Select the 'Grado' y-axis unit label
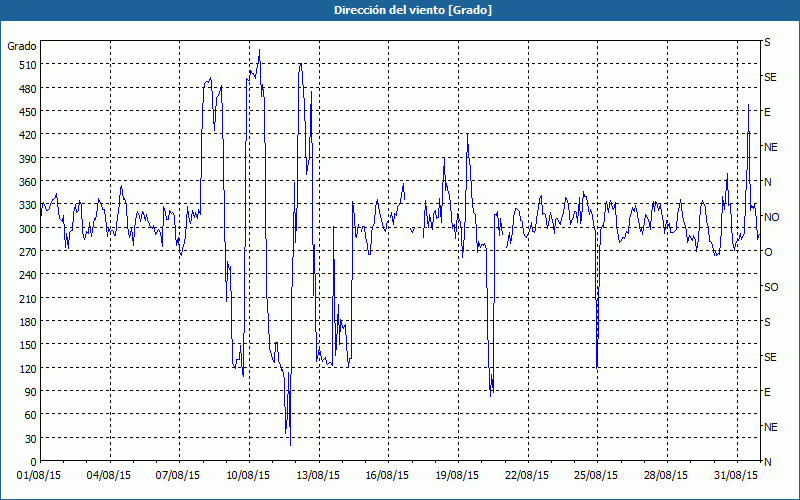 click(22, 46)
